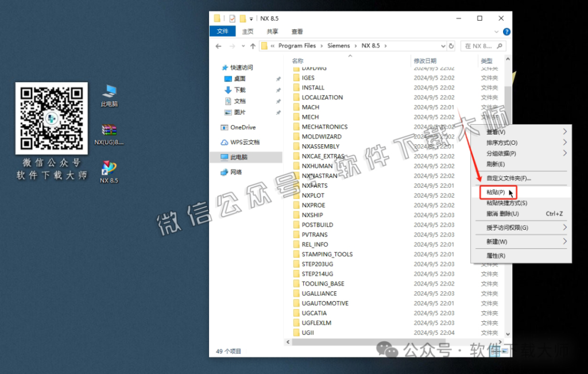The height and width of the screenshot is (374, 588).
Task: Open the 下载 folder in the sidebar
Action: pos(243,90)
